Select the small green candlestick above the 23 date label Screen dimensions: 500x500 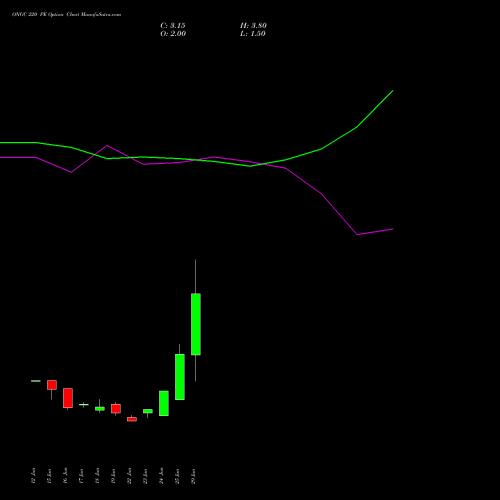(x=148, y=411)
